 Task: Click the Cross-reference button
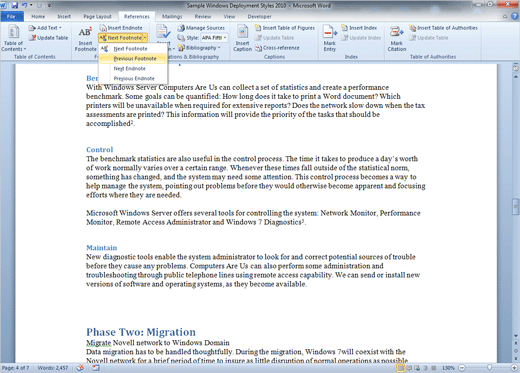(x=277, y=48)
